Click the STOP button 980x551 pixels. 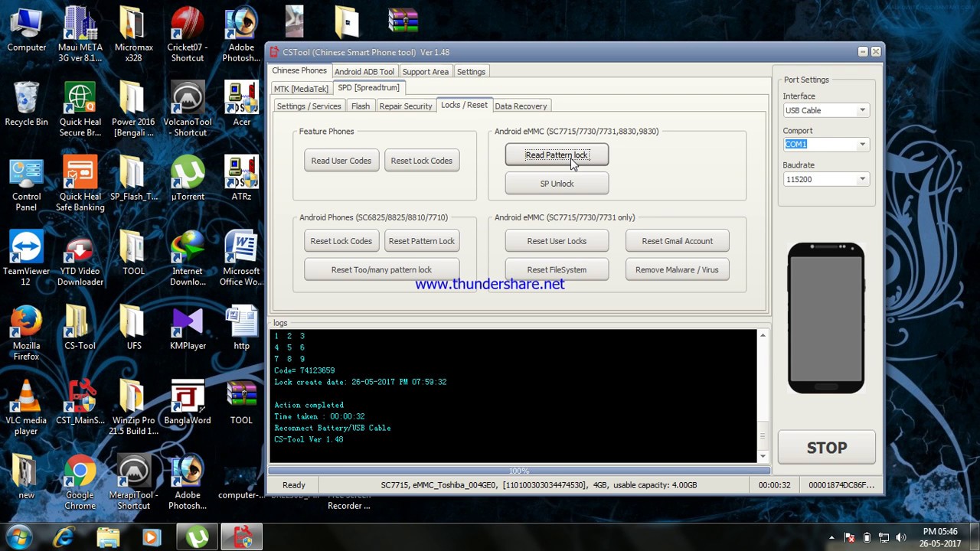tap(827, 448)
